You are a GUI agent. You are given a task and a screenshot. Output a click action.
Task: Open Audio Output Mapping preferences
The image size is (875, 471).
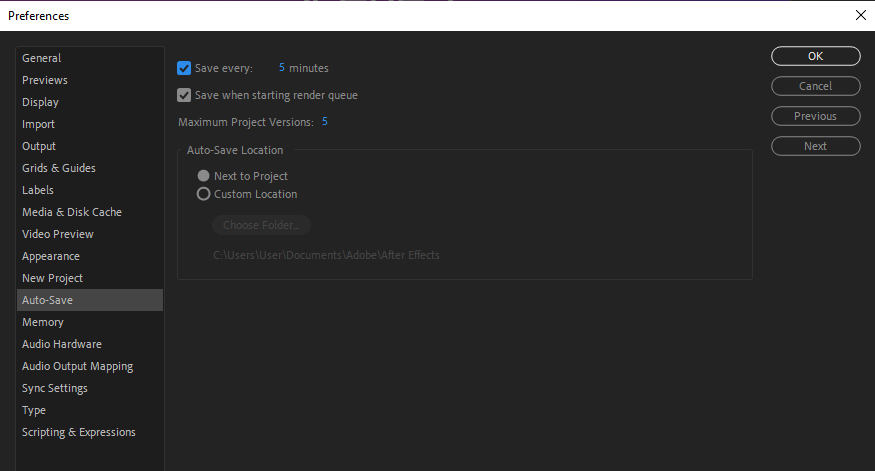pyautogui.click(x=89, y=366)
